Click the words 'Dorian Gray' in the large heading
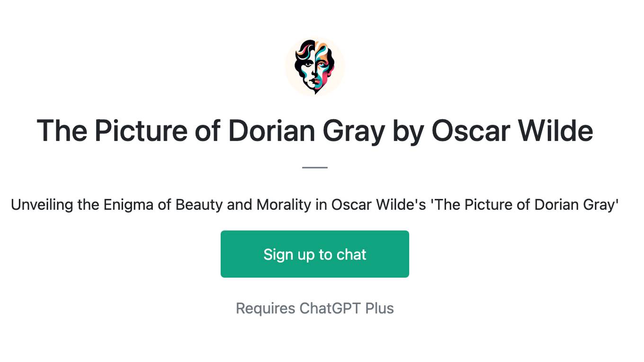644x362 pixels. (x=306, y=132)
